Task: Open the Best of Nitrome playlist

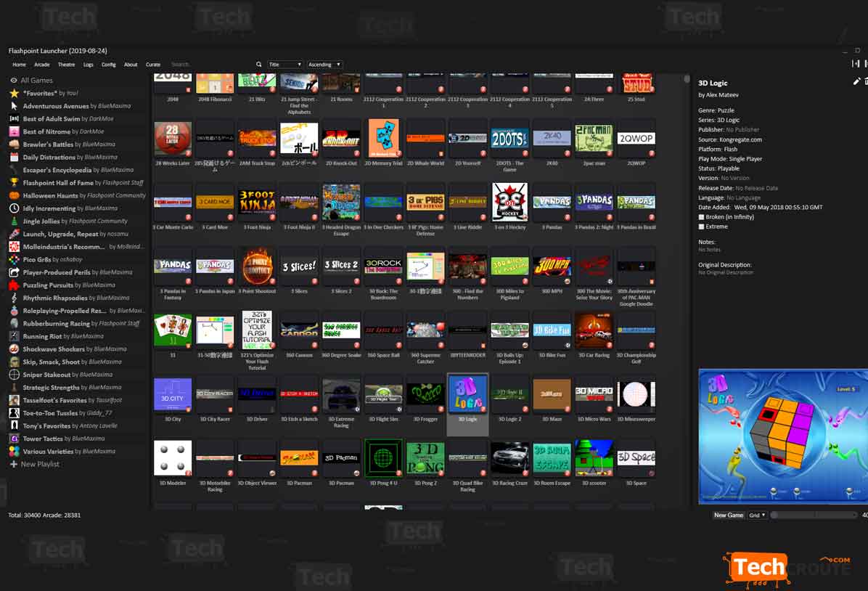Action: [46, 131]
